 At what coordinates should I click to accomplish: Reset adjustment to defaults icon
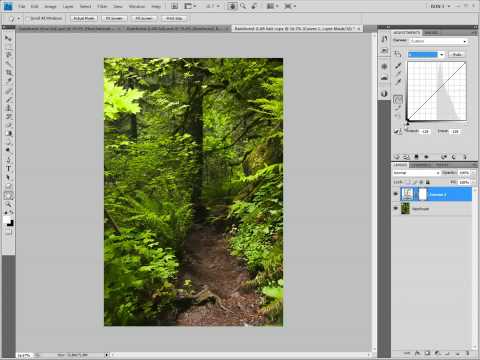click(x=454, y=157)
